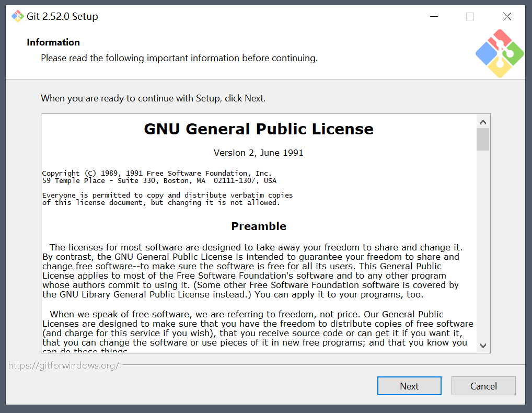Click the license scrollbar thumb
The width and height of the screenshot is (532, 413).
483,140
